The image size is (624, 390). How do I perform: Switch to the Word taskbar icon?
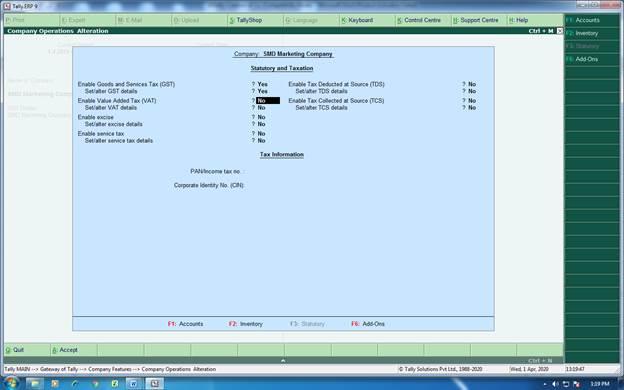click(x=134, y=384)
